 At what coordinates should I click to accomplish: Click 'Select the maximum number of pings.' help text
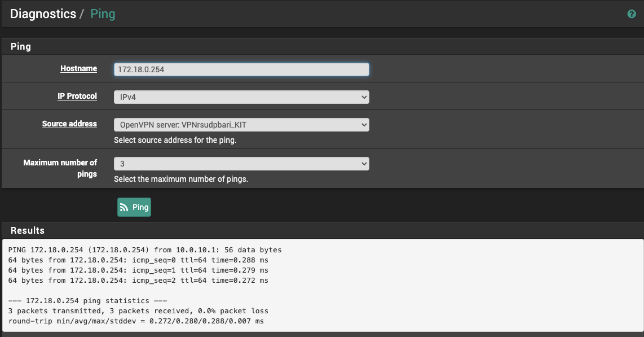[x=181, y=179]
